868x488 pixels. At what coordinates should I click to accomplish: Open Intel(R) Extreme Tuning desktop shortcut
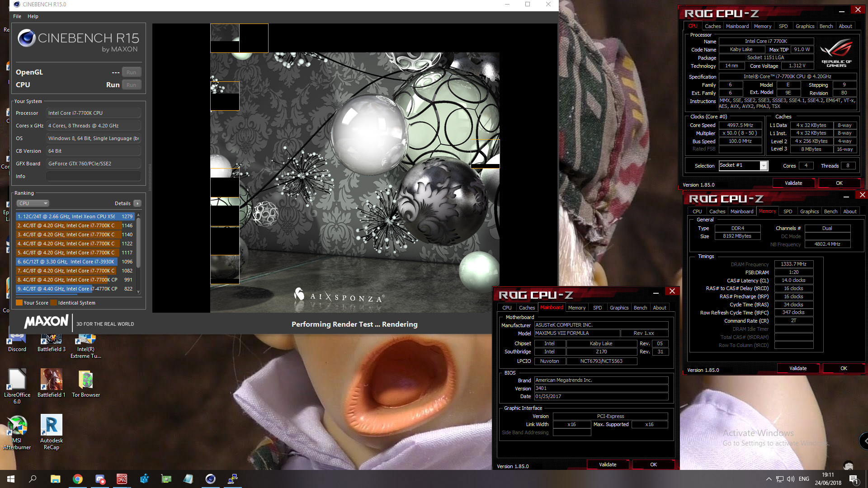click(86, 347)
